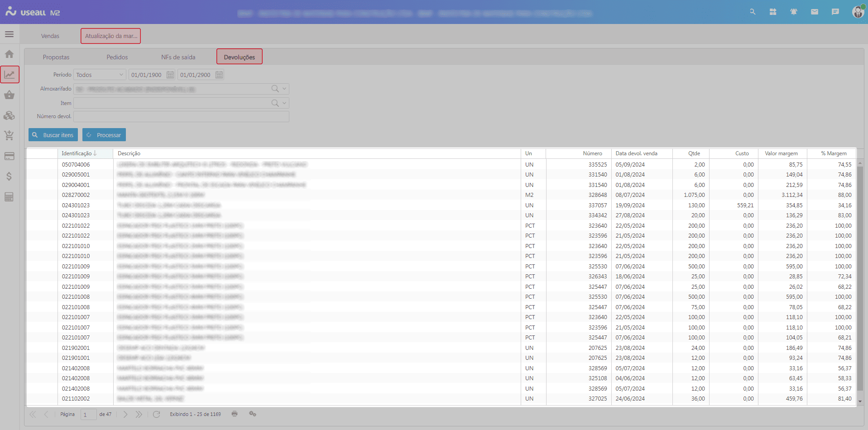
Task: Open the shopping basket sidebar module
Action: [x=9, y=95]
